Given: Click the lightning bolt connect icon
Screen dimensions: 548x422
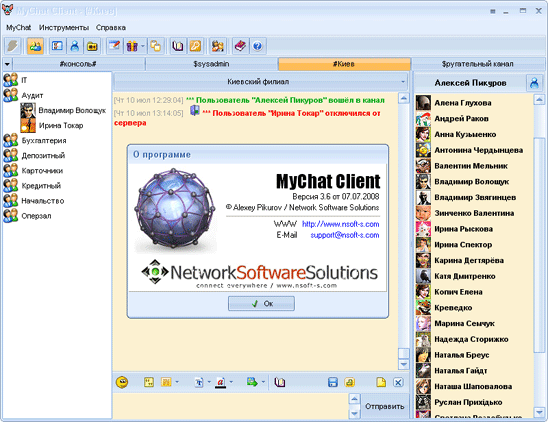Looking at the screenshot, I should [x=13, y=46].
